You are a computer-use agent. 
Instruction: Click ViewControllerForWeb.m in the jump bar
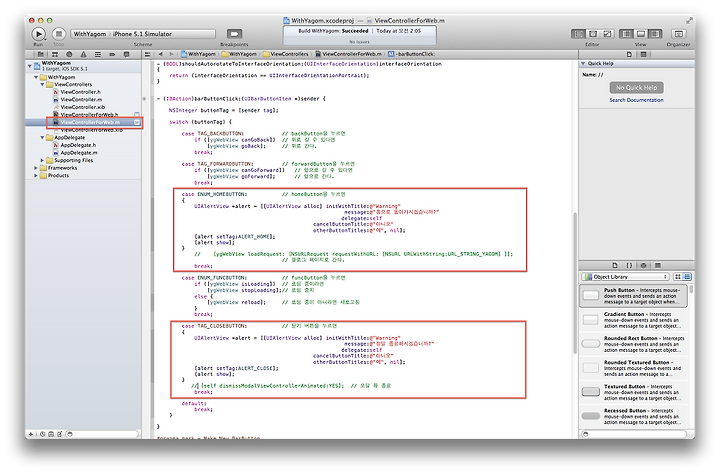(348, 54)
